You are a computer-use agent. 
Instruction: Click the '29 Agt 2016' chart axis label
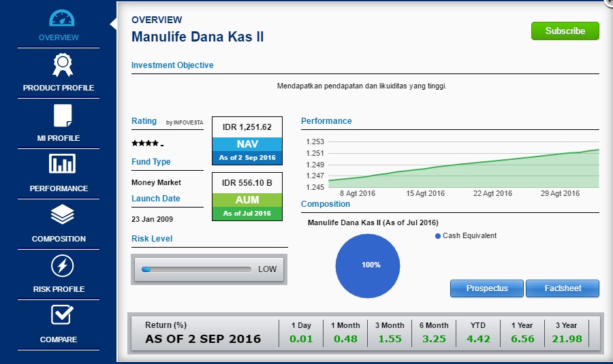click(x=560, y=194)
